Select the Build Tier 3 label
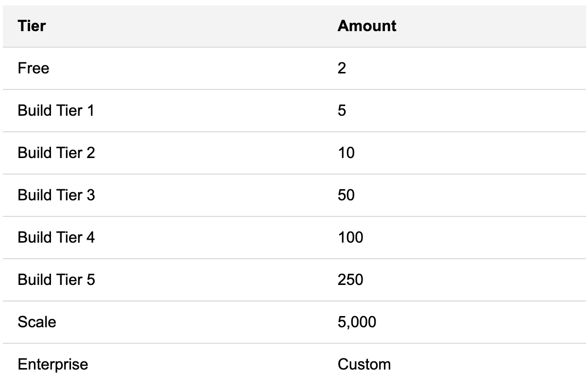The width and height of the screenshot is (588, 389). coord(56,195)
